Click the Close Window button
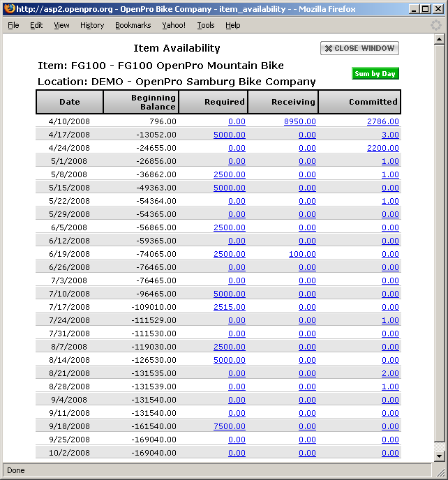 [x=359, y=48]
